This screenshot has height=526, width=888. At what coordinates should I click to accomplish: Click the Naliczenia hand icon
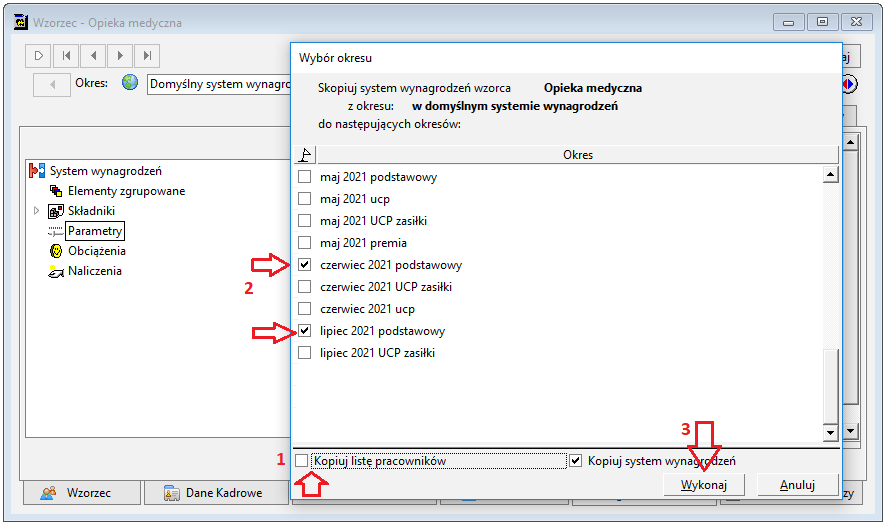click(x=56, y=271)
